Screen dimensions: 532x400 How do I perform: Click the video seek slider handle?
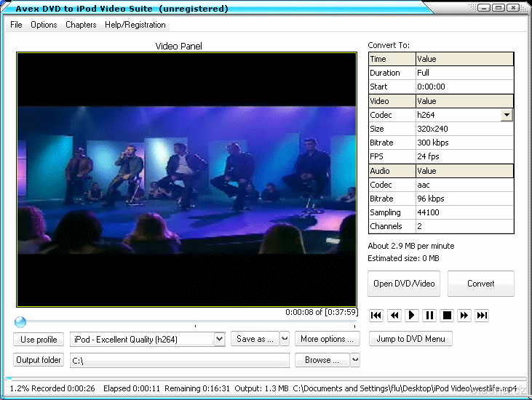20,322
